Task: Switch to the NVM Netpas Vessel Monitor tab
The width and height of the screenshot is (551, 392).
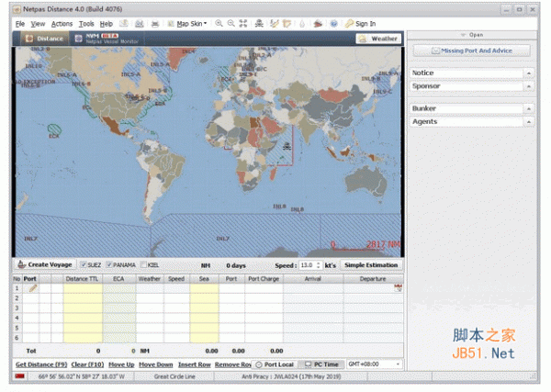Action: click(x=107, y=39)
